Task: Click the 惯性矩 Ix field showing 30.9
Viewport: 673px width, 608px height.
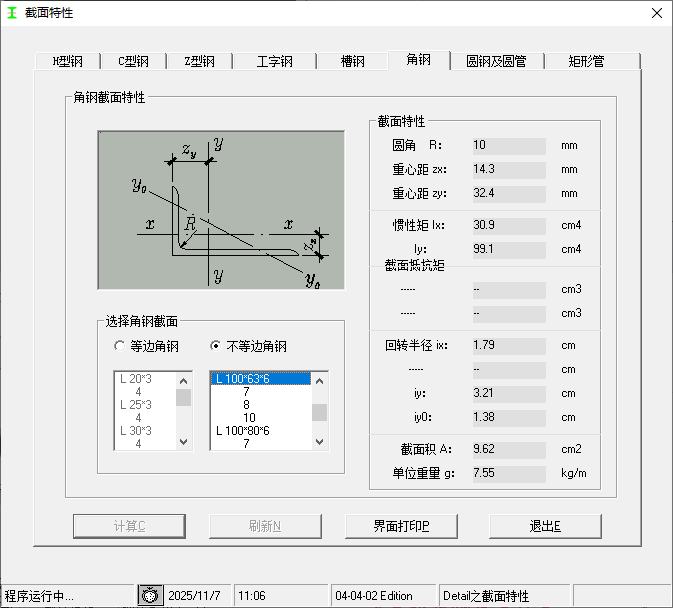Action: 509,225
